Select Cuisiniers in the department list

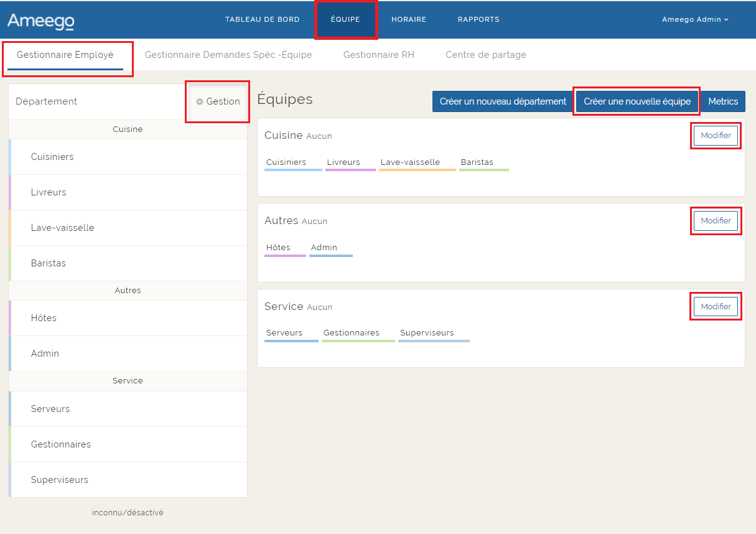pyautogui.click(x=52, y=157)
